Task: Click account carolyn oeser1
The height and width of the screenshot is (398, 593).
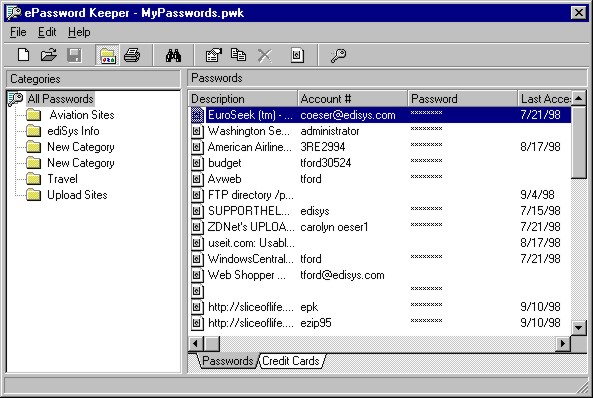Action: 334,227
